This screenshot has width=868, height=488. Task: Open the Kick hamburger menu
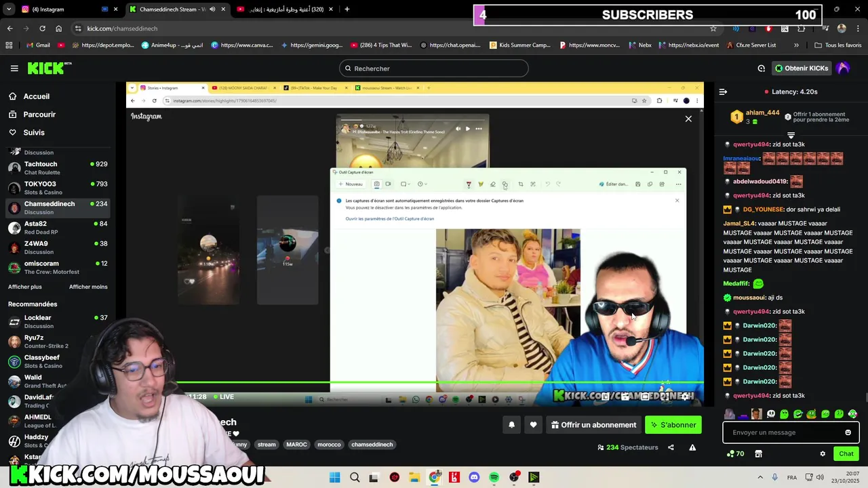coord(14,68)
